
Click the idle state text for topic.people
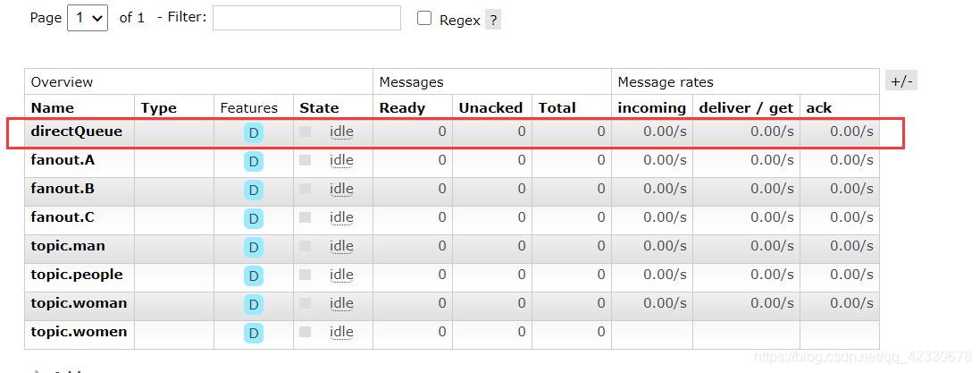pos(341,275)
